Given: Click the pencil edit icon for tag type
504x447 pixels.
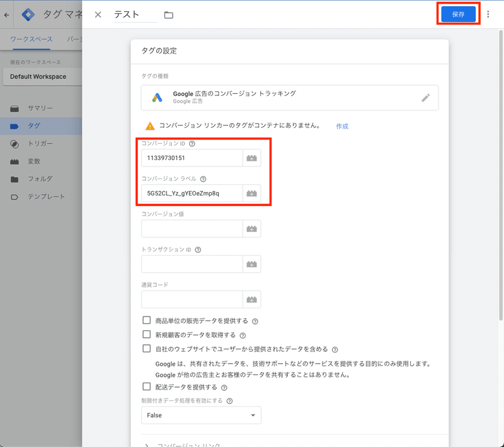Looking at the screenshot, I should point(426,98).
